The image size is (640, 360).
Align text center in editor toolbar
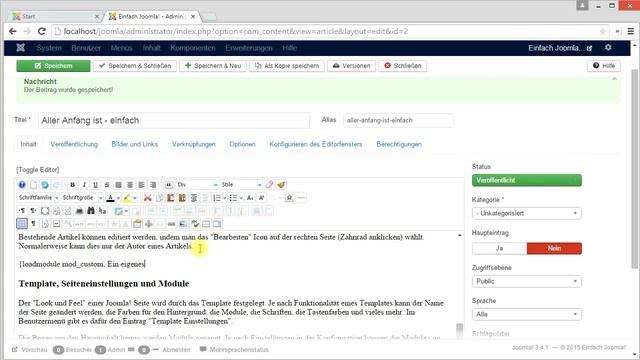130,185
